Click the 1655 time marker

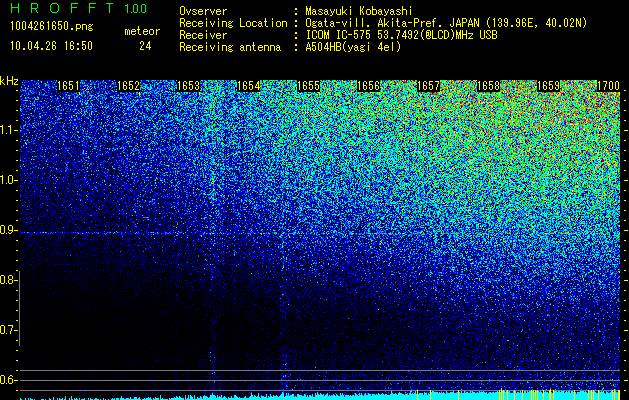308,86
